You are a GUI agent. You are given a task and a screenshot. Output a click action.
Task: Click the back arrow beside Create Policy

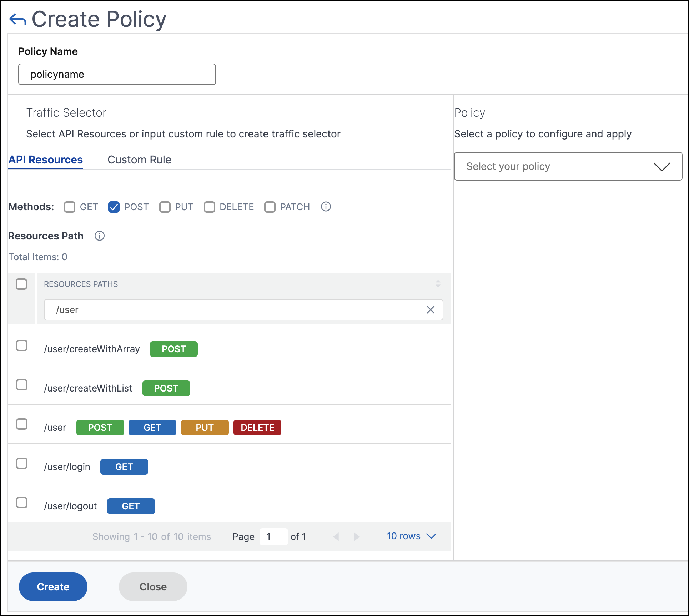tap(17, 19)
